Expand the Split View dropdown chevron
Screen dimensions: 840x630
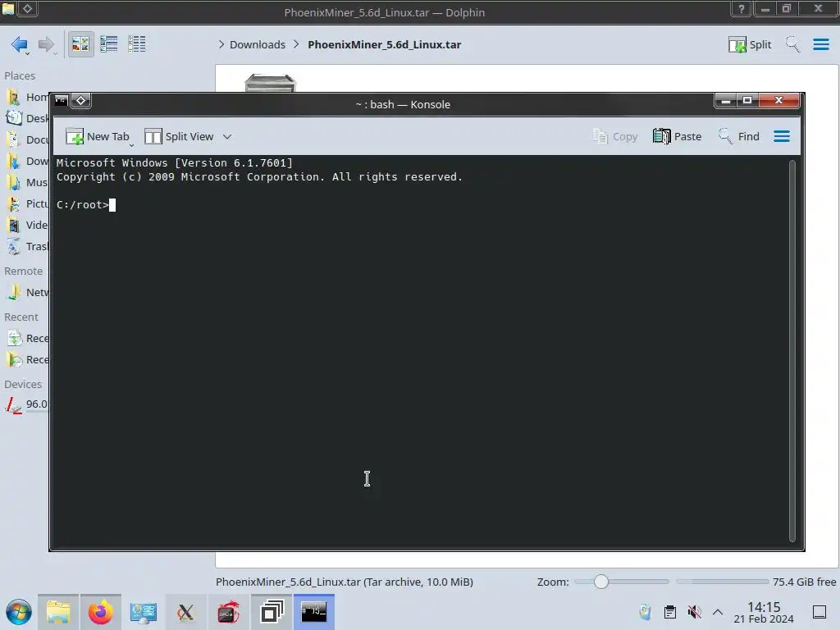pos(227,137)
